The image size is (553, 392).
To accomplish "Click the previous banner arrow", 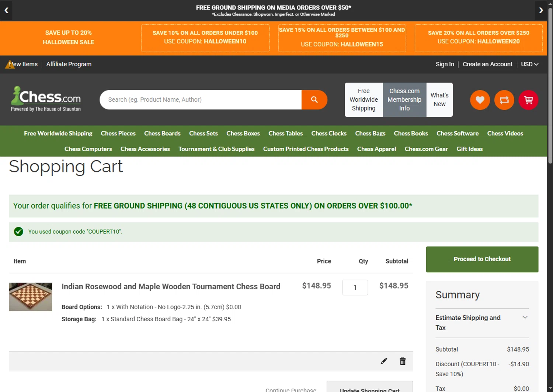I will [x=6, y=10].
